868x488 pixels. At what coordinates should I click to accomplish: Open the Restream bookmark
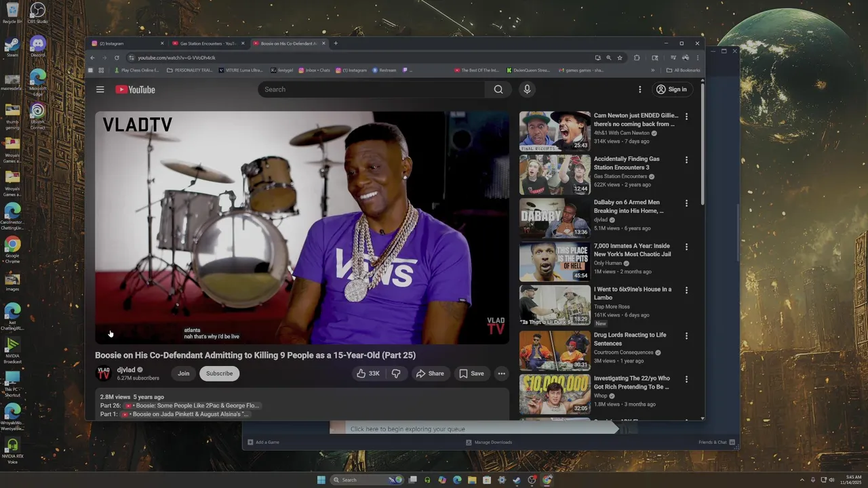(x=384, y=70)
